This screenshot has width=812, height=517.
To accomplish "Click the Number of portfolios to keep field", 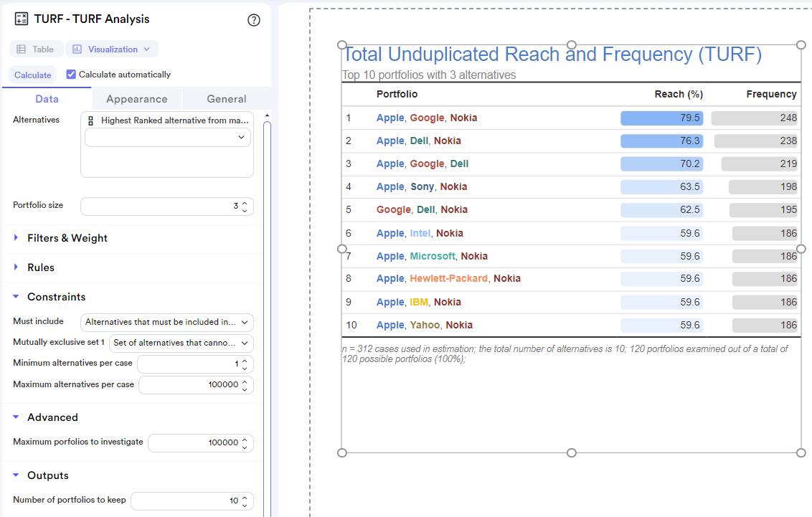I will pos(192,501).
